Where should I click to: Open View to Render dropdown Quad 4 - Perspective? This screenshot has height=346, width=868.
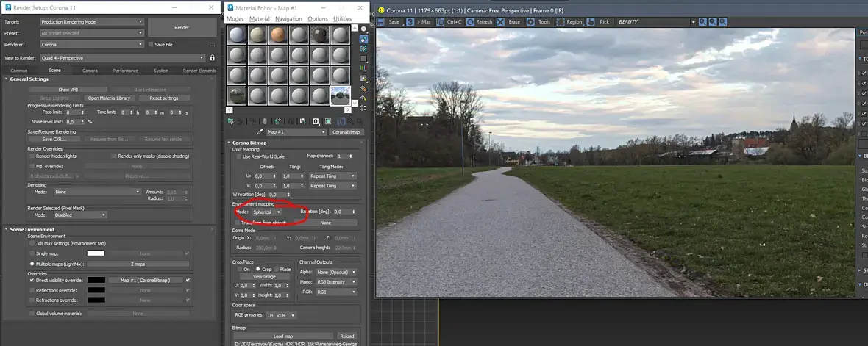[122, 57]
